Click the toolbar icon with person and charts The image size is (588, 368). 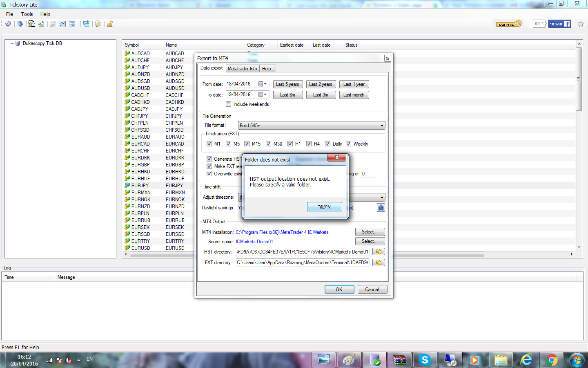coord(31,24)
